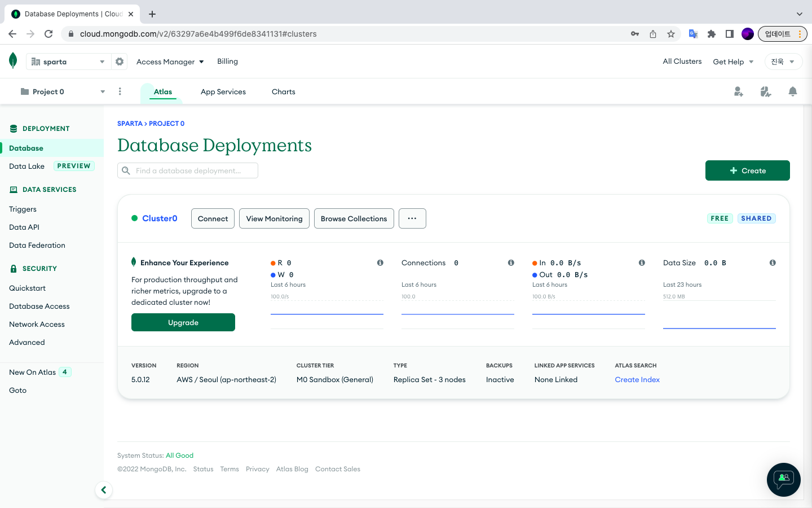The height and width of the screenshot is (508, 812).
Task: Toggle the browser side panel
Action: pyautogui.click(x=730, y=34)
